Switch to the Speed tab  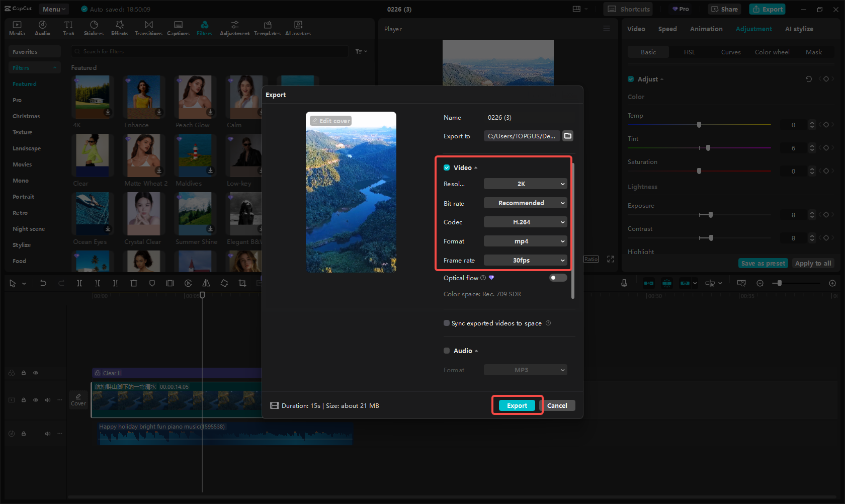pyautogui.click(x=667, y=29)
